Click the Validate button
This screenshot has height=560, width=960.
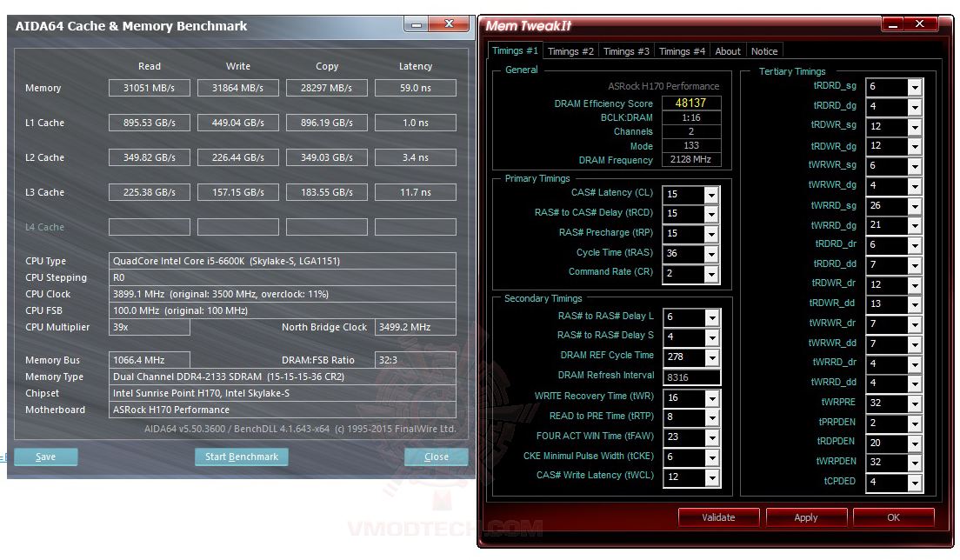point(718,517)
